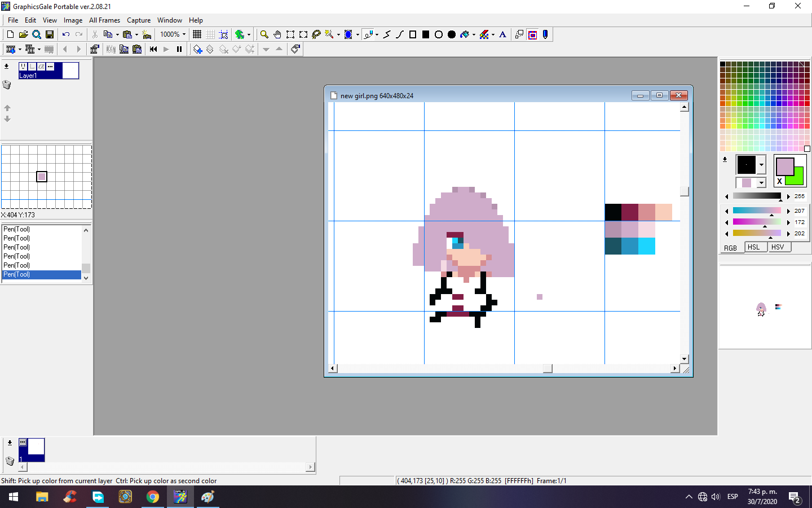Pause the animation playback
Screen dimensions: 812x508
tap(179, 49)
